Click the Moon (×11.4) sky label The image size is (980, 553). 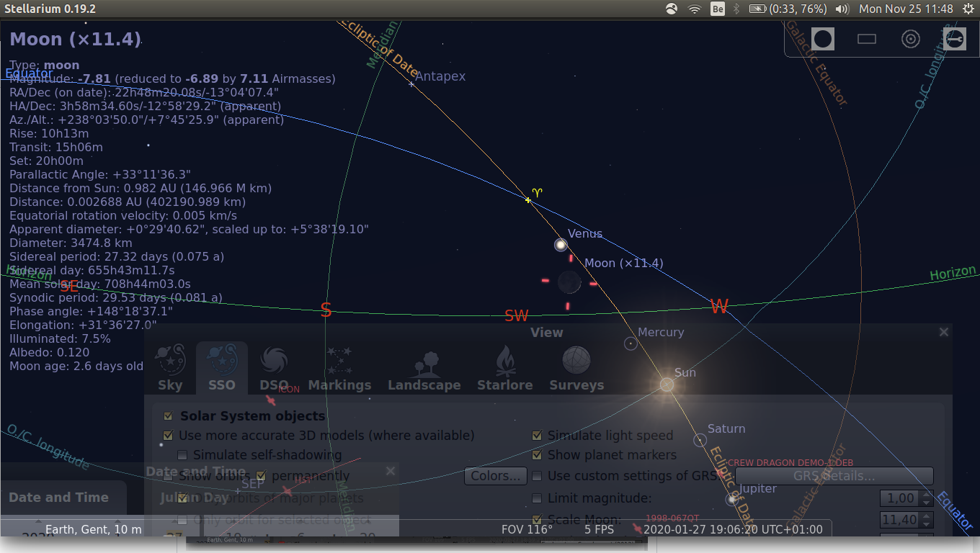623,263
